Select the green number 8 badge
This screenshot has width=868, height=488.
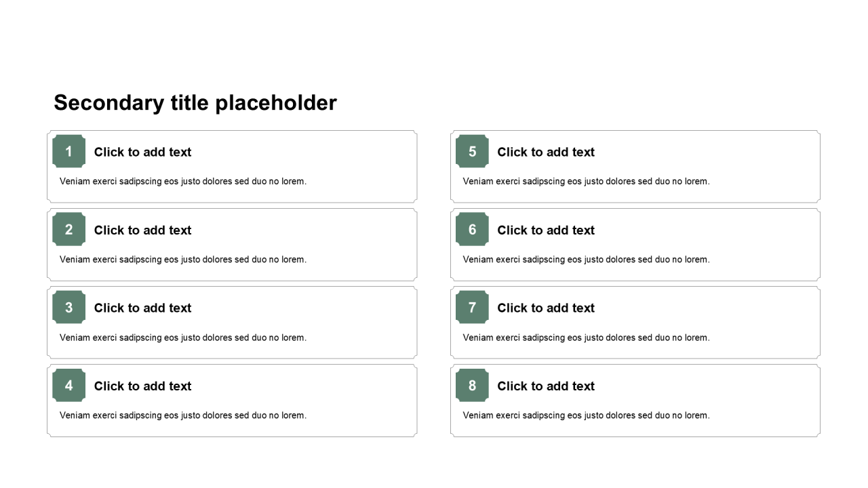click(x=472, y=385)
